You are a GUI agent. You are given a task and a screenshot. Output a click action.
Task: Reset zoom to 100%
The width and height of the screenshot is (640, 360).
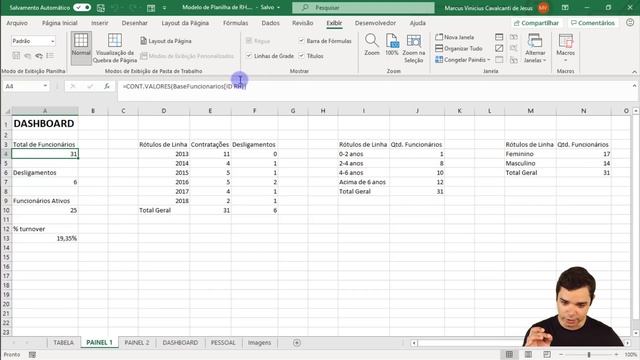(x=392, y=45)
